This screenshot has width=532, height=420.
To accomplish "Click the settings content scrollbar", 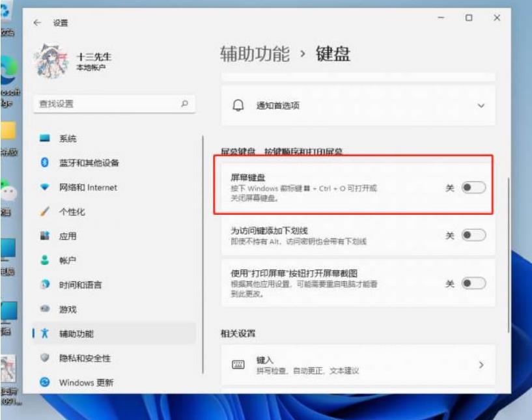I will (509, 255).
